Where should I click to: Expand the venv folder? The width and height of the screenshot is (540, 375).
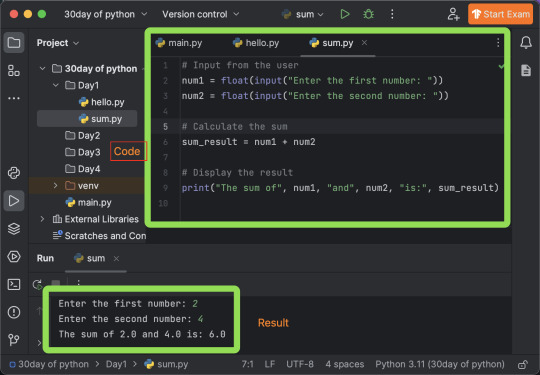click(x=56, y=186)
